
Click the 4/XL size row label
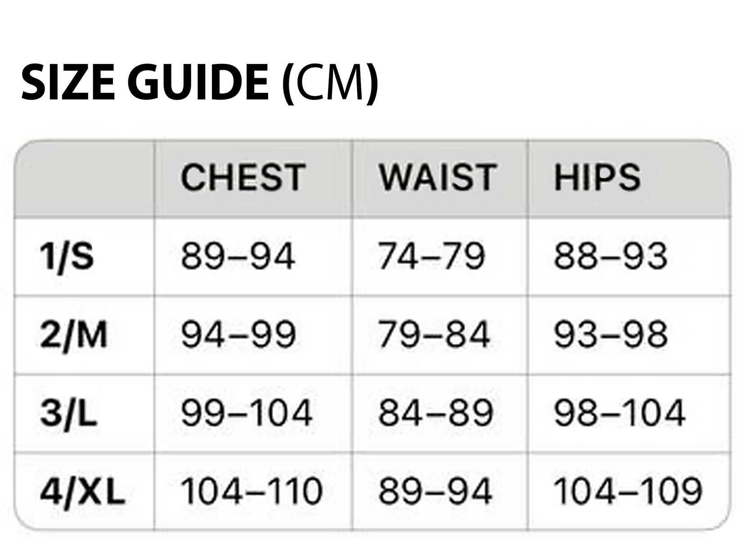tap(82, 491)
